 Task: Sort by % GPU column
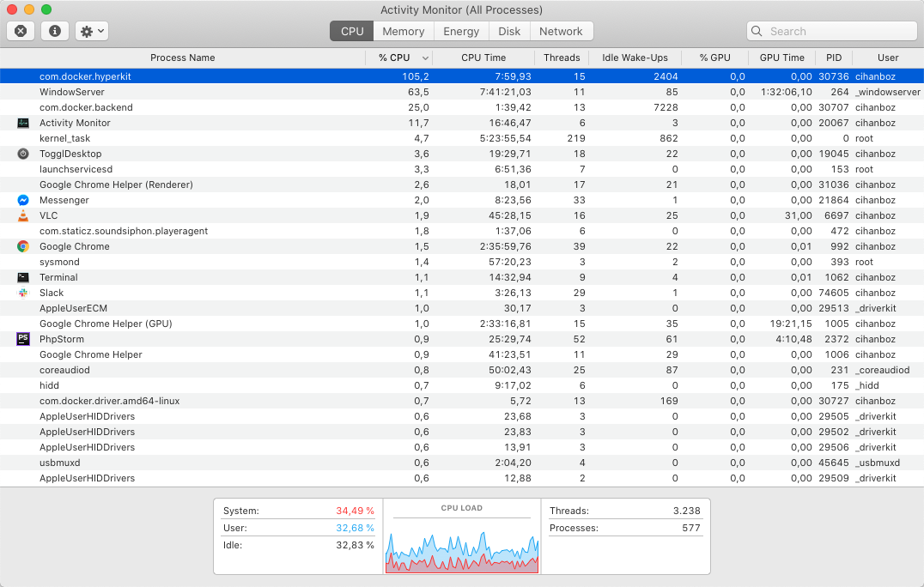(x=714, y=57)
